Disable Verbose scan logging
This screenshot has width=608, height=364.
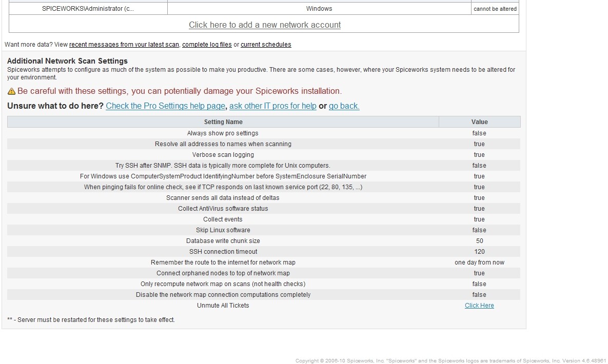[479, 154]
